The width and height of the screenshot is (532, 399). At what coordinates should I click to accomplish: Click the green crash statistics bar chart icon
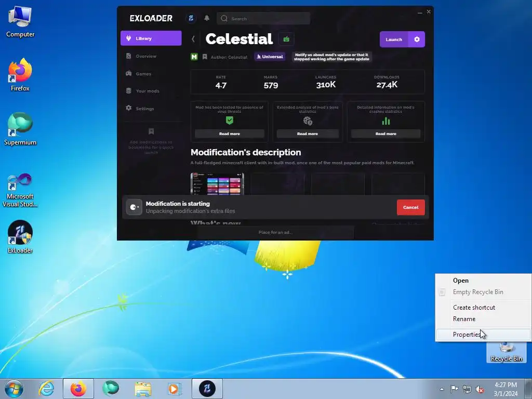pos(386,121)
